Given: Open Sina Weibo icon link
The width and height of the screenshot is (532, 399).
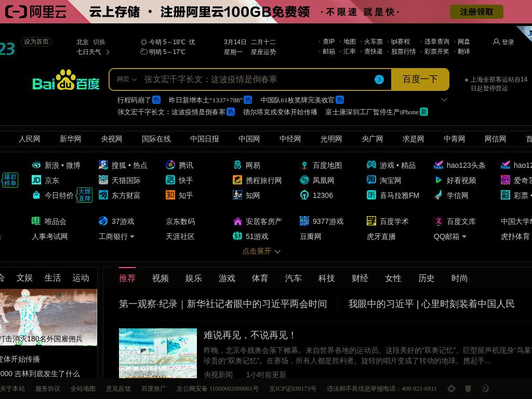Looking at the screenshot, I should (36, 165).
